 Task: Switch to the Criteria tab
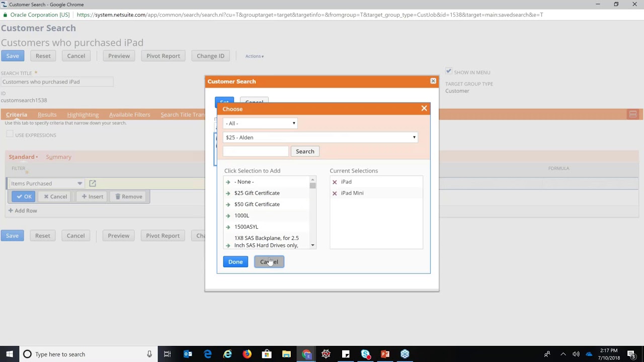pyautogui.click(x=17, y=115)
